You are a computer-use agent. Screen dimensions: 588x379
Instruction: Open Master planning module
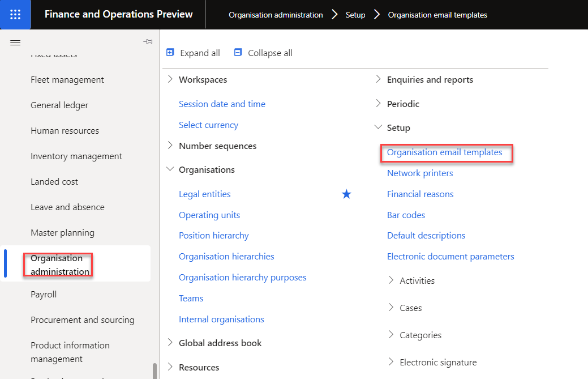pos(63,233)
